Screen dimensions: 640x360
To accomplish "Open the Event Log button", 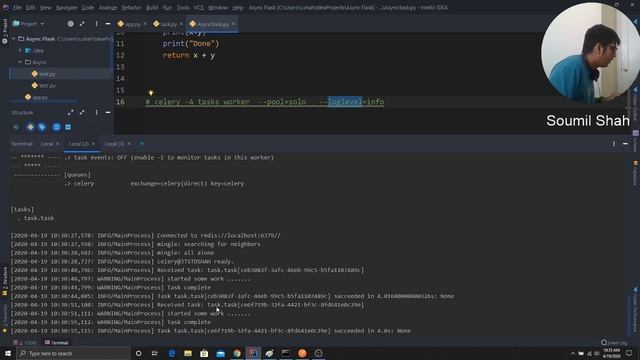I will point(614,342).
